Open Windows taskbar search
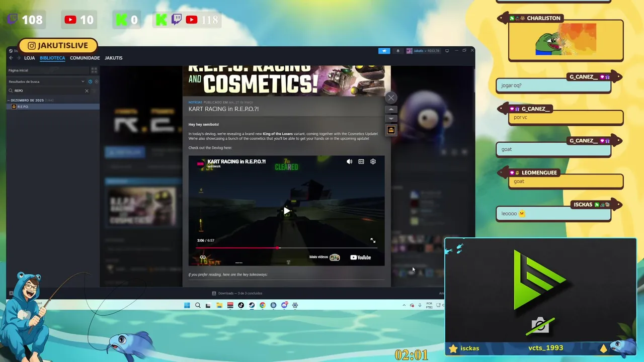644x362 pixels. pos(198,305)
